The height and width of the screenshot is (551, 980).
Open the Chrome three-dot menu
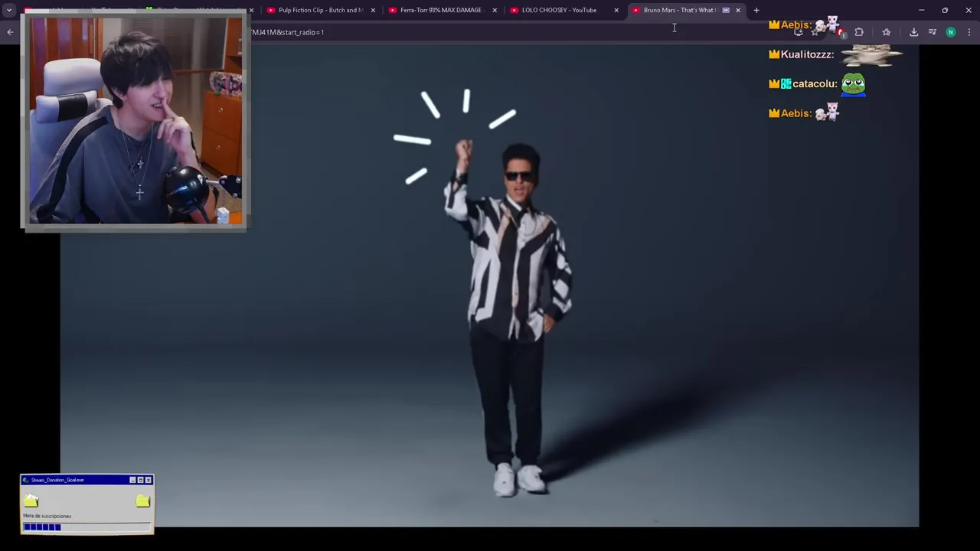tap(969, 32)
